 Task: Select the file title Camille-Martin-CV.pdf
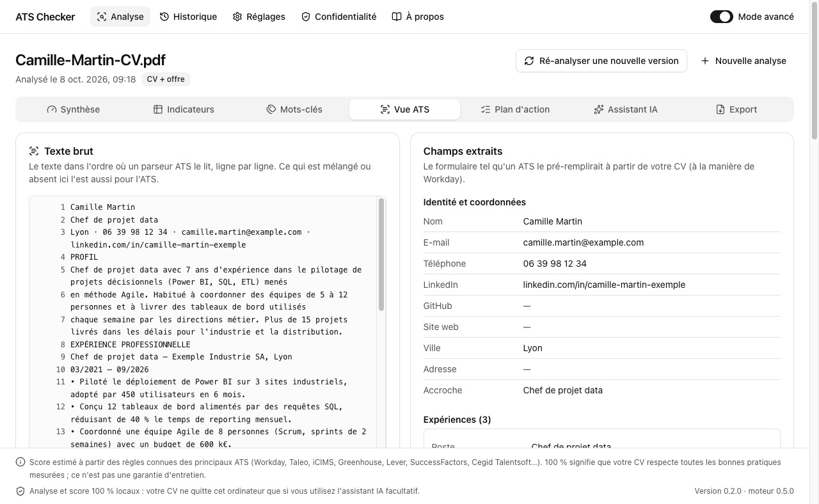coord(90,60)
